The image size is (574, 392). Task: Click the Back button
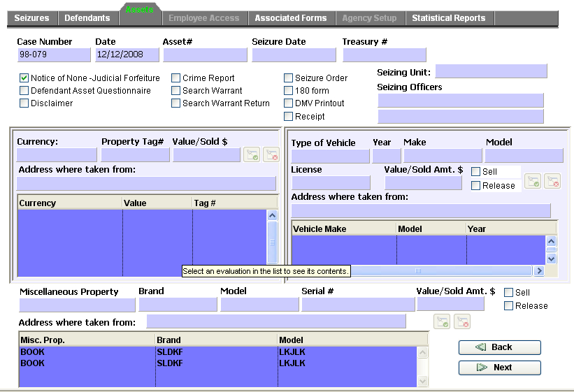(x=500, y=347)
